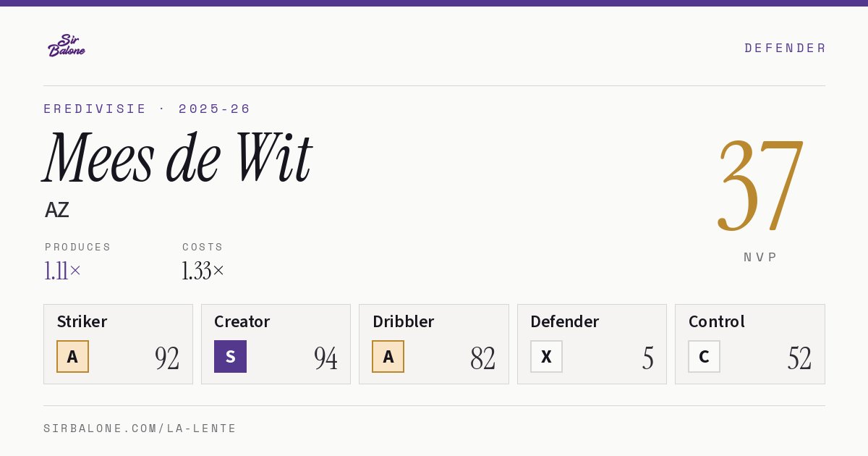The width and height of the screenshot is (868, 456).
Task: Select the Control score 52
Action: click(799, 358)
